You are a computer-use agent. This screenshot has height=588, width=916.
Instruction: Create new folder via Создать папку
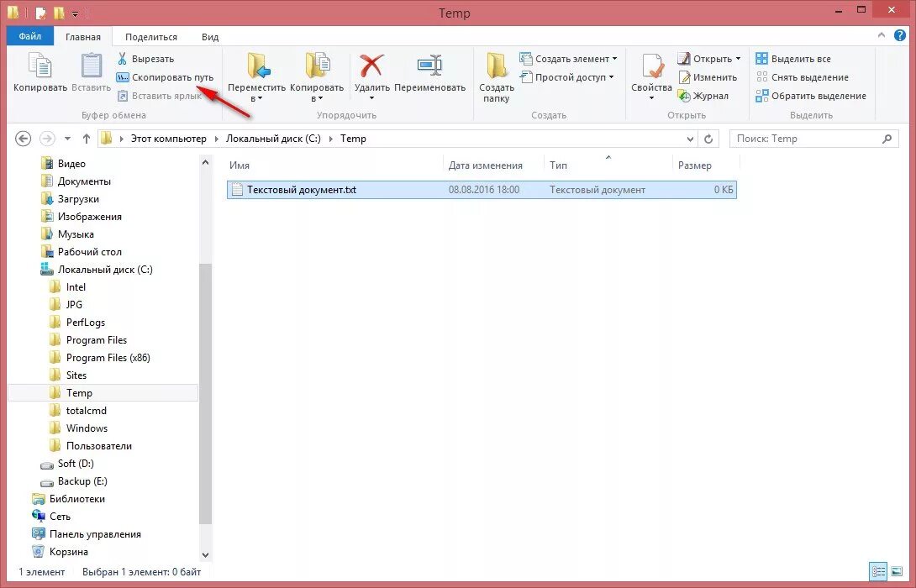[497, 77]
